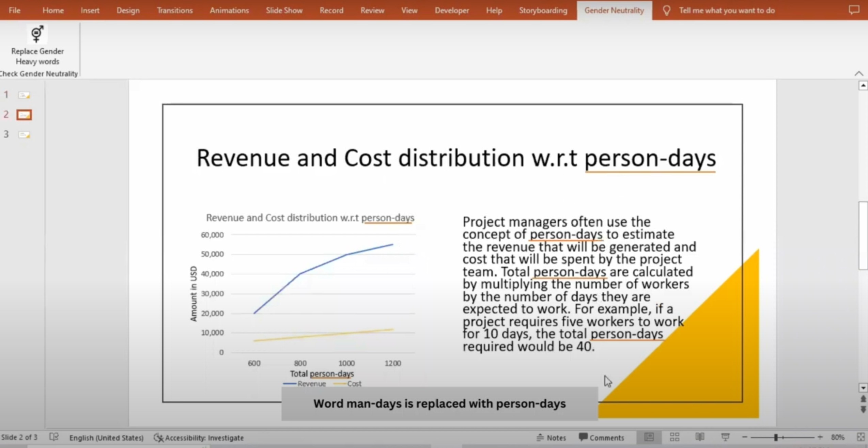The width and height of the screenshot is (868, 448).
Task: Click English (United States) language button
Action: 106,437
